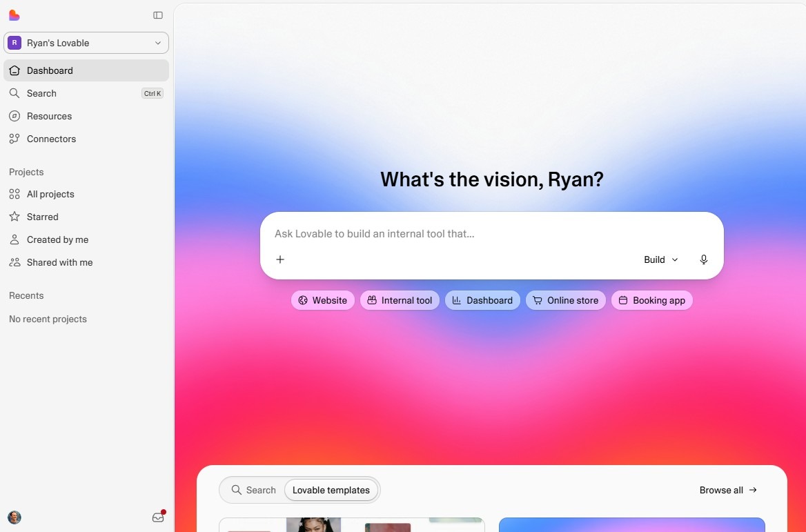Click the Ctrl K shortcut badge

click(153, 94)
